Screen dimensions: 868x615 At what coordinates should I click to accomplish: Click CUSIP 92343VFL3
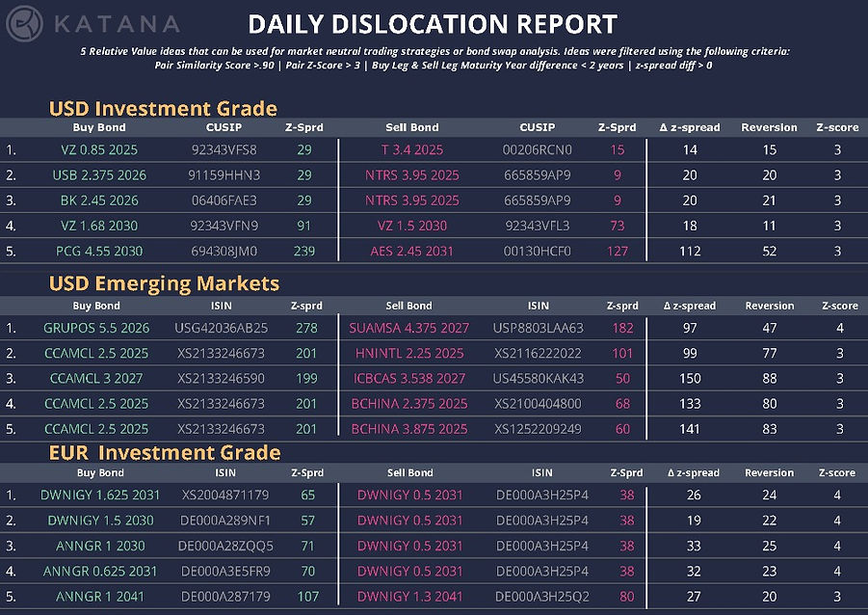point(538,226)
